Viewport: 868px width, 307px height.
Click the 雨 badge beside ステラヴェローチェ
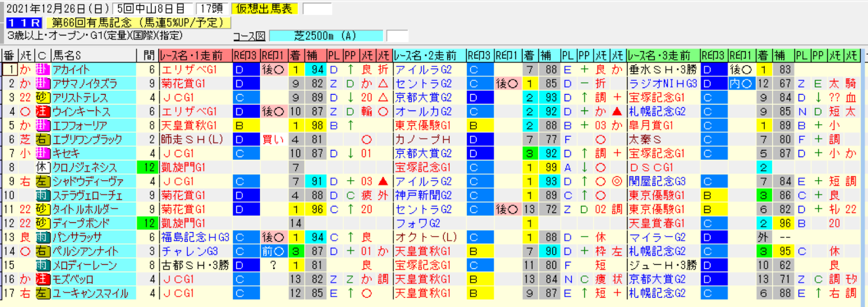tap(41, 195)
